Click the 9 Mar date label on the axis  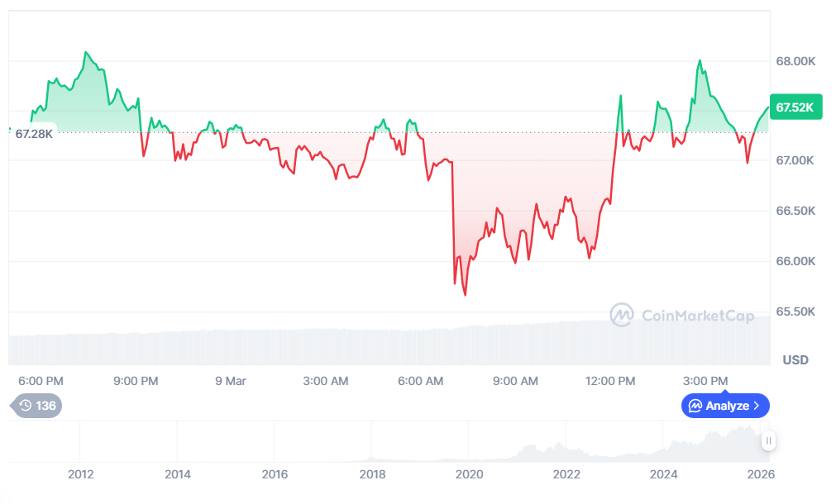coord(231,381)
